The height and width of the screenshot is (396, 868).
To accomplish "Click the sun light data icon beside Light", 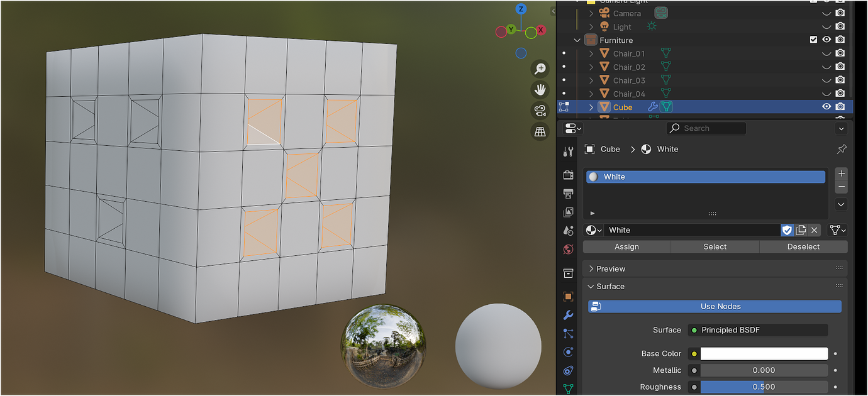I will [x=652, y=27].
